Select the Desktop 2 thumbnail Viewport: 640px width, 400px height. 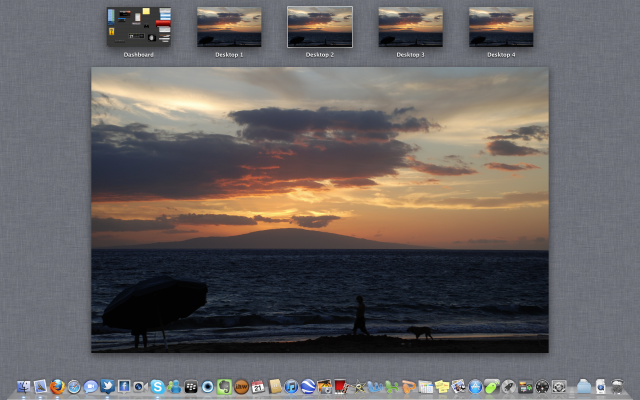(320, 28)
